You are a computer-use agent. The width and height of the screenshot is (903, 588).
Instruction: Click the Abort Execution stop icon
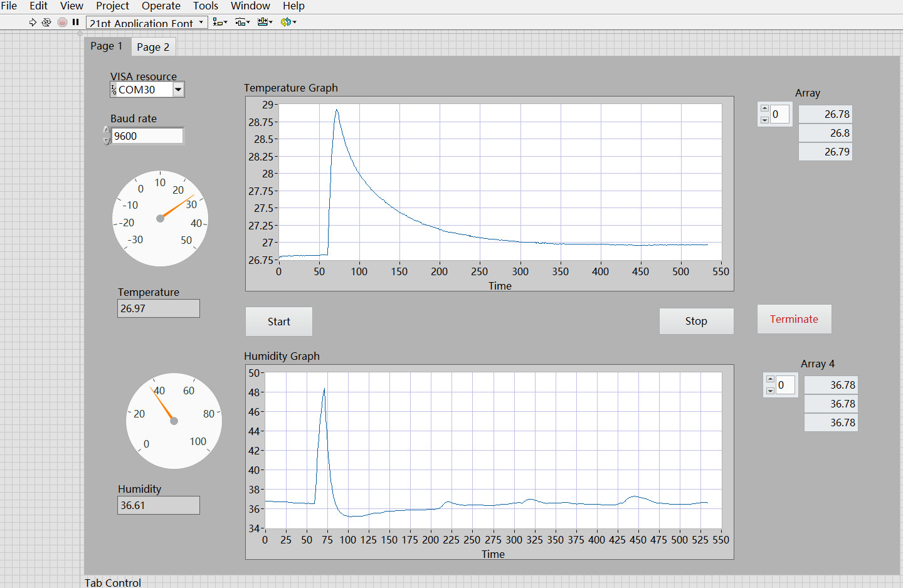click(x=62, y=22)
